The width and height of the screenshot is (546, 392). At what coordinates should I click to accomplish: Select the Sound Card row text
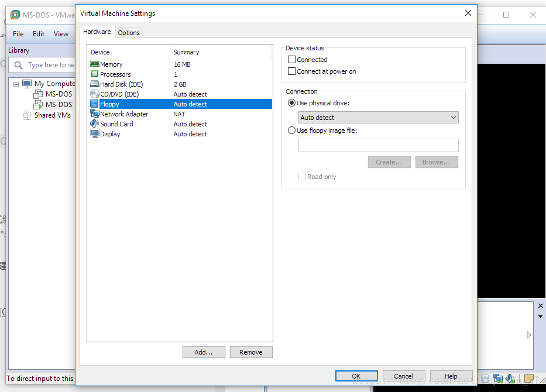coord(116,124)
